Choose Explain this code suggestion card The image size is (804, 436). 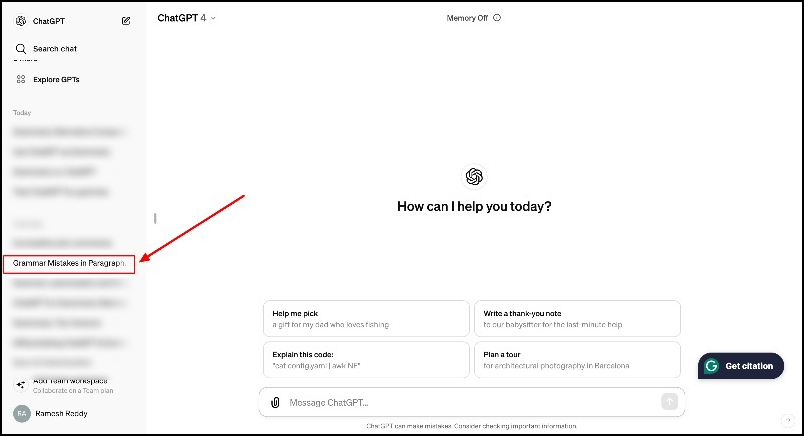point(366,360)
